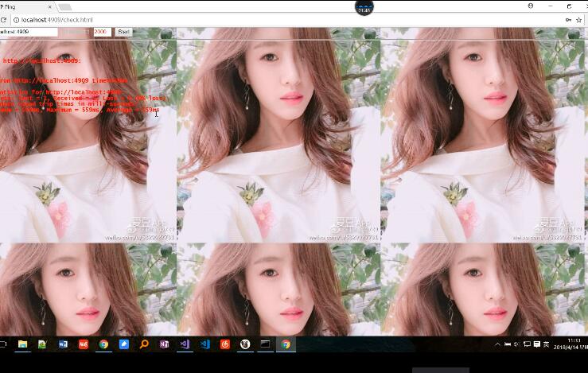Launch OneNote from the taskbar
588x373 pixels.
164,344
